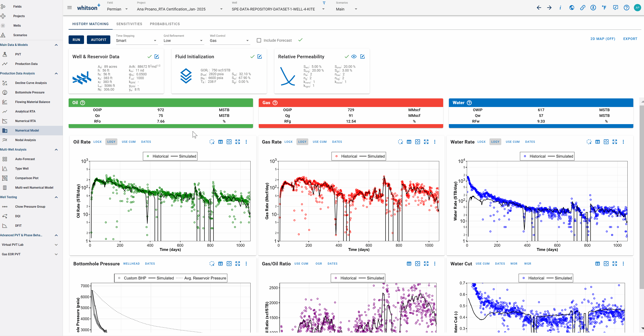Screen dimensions: 644x336
Task: Open Well Control dropdown
Action: pyautogui.click(x=230, y=41)
